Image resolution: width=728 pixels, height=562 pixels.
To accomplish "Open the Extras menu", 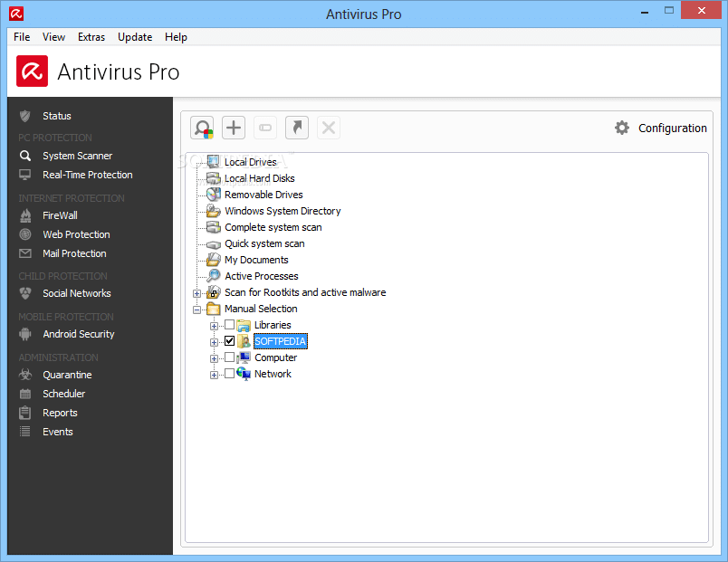I will (91, 37).
